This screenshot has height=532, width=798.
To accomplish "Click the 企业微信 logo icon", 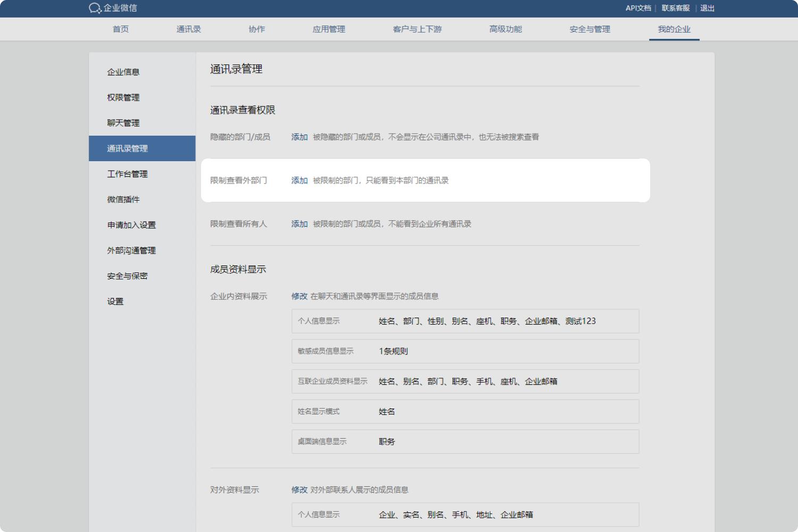I will [x=95, y=8].
